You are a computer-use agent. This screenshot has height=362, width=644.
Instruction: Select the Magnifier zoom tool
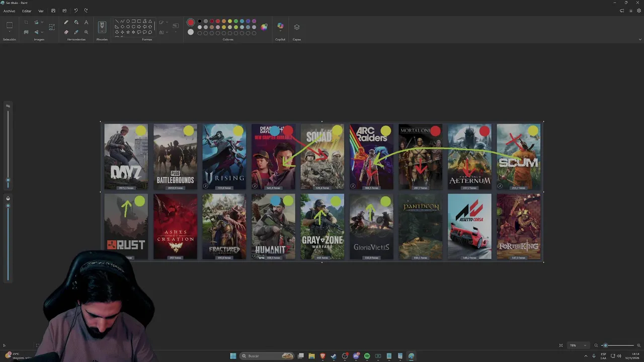tap(86, 32)
